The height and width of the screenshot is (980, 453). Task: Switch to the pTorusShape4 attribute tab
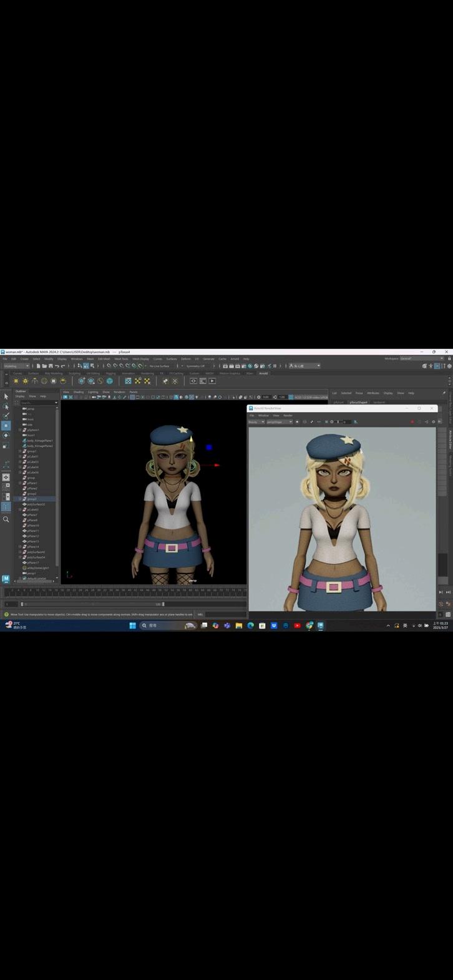(x=358, y=402)
